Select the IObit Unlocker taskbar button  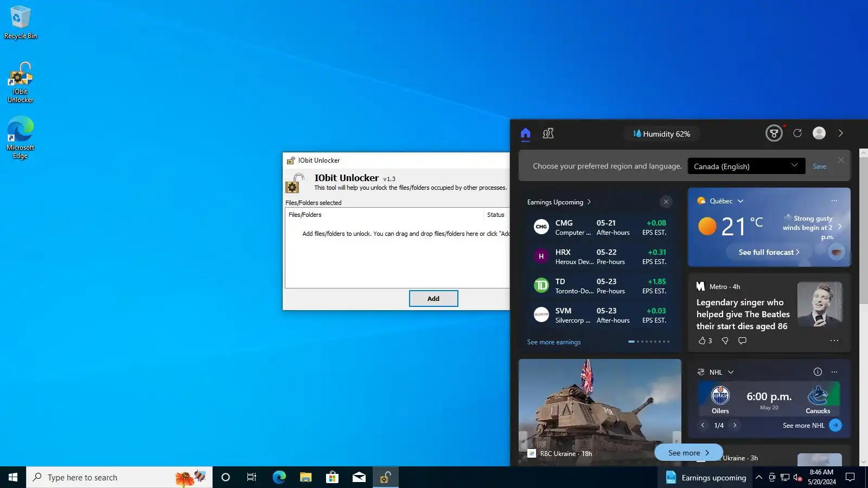(385, 477)
